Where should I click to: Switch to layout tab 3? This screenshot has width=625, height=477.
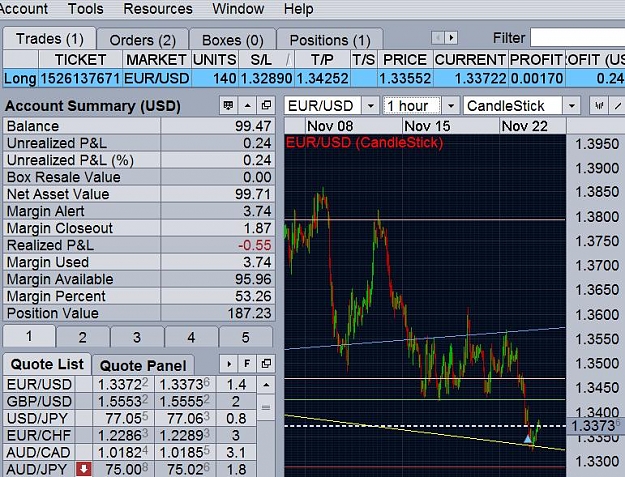click(137, 338)
